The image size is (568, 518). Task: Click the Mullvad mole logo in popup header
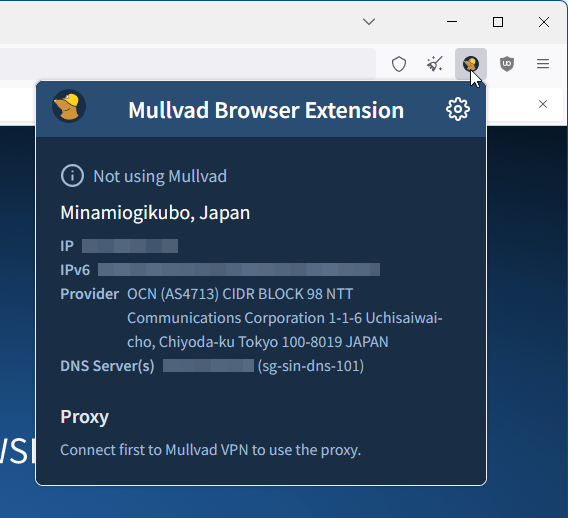pos(69,106)
